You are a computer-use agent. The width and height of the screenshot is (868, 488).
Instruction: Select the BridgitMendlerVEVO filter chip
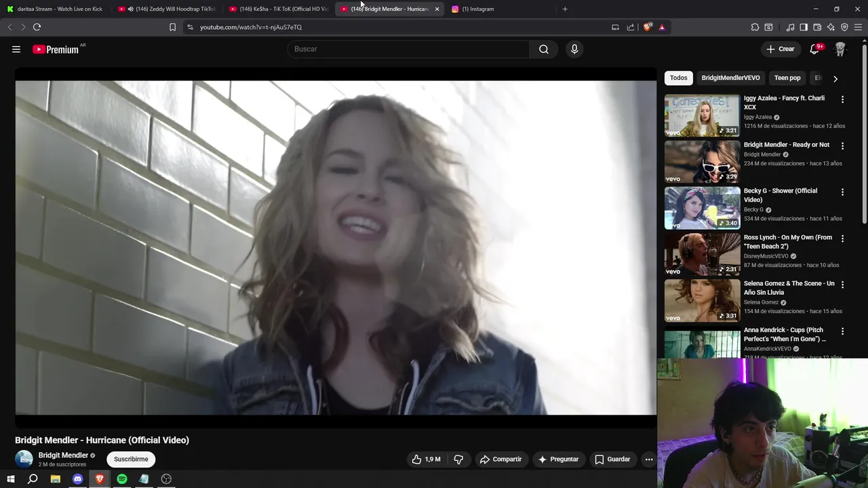tap(730, 78)
